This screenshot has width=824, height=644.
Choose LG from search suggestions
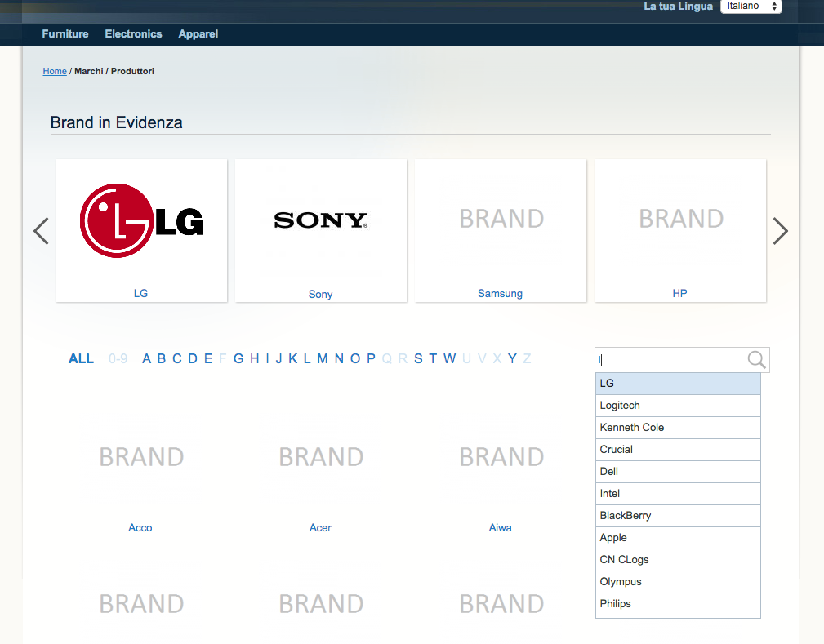[x=678, y=384]
